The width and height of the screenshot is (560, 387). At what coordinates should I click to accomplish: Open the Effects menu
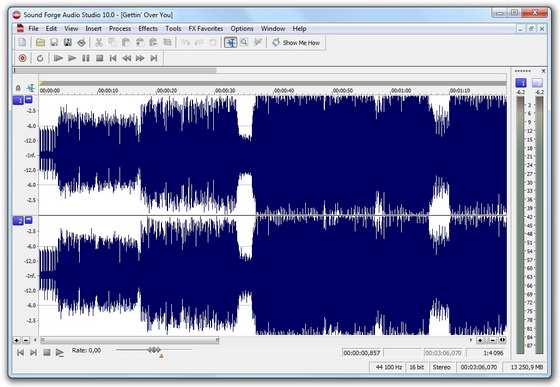click(x=148, y=29)
